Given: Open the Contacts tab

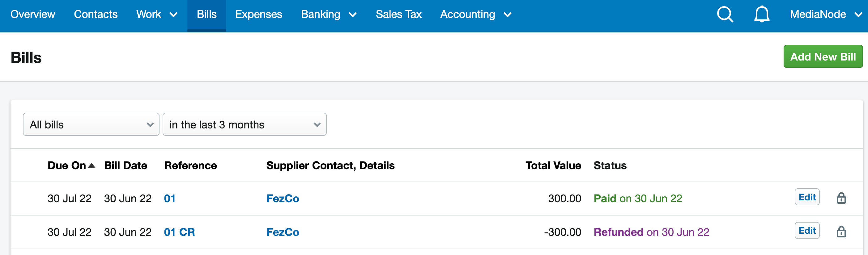Looking at the screenshot, I should click(96, 15).
